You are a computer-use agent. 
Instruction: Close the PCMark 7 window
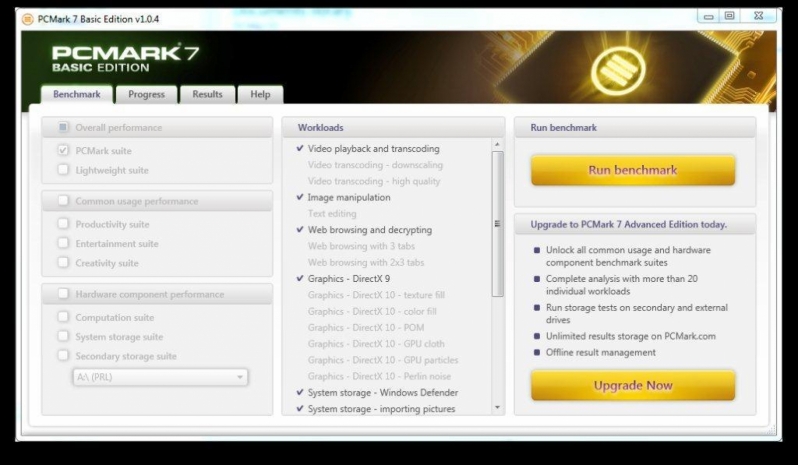(759, 16)
